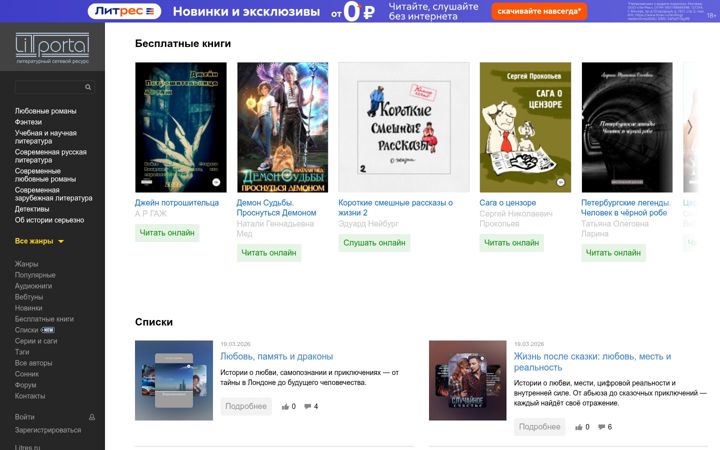Open Джейн потрошительца book cover
The height and width of the screenshot is (450, 720).
tap(181, 127)
